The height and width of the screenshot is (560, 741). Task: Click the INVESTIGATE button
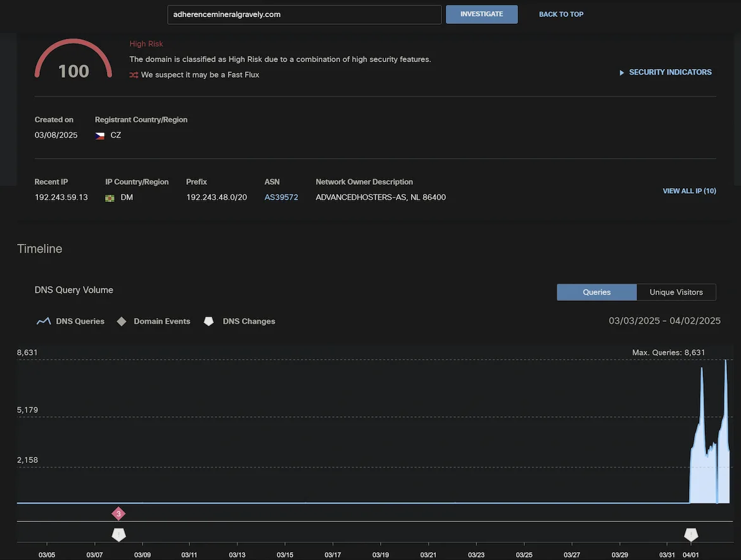click(481, 14)
